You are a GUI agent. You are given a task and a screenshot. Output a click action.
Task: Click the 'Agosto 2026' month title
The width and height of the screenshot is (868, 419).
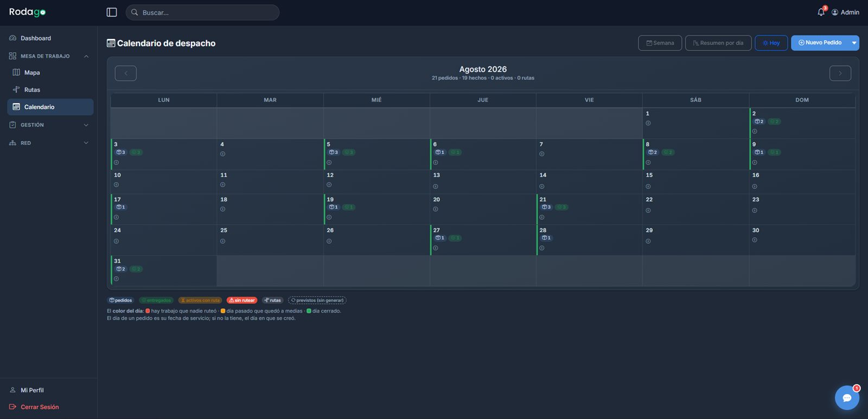(483, 69)
